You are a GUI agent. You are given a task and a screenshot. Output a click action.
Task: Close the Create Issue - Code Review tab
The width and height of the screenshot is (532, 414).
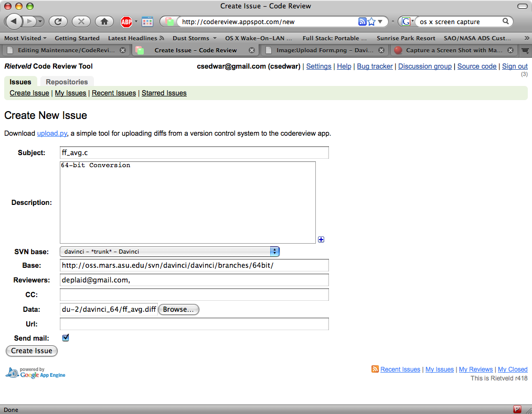(x=252, y=50)
